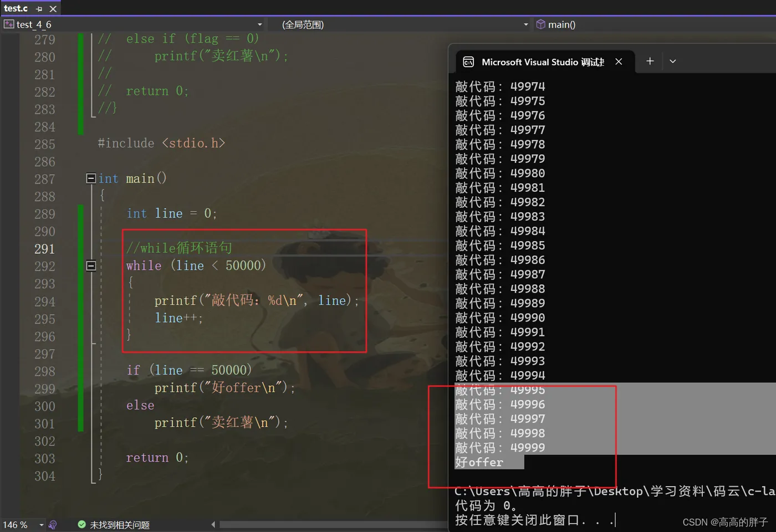Click the console icon in the terminal tab
Image resolution: width=776 pixels, height=532 pixels.
468,62
